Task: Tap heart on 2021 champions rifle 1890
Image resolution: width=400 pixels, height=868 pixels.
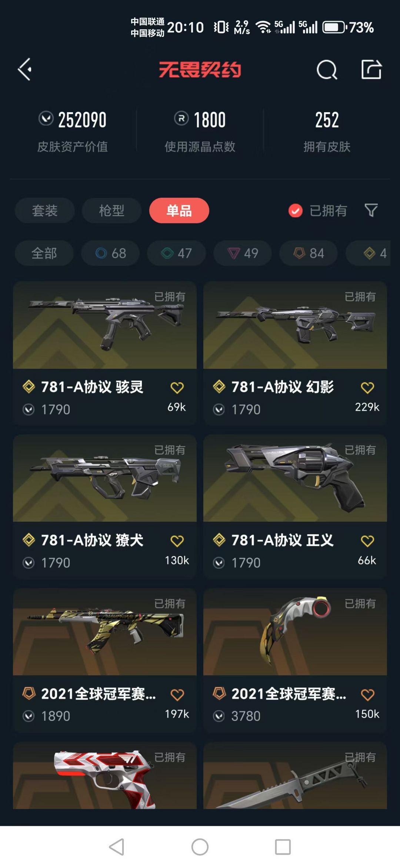Action: click(x=177, y=695)
